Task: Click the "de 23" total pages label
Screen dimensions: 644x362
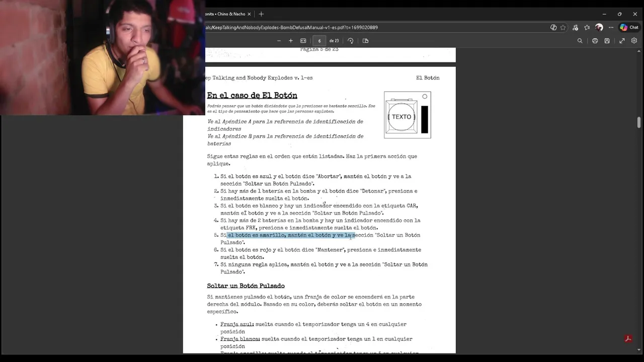Action: 334,41
